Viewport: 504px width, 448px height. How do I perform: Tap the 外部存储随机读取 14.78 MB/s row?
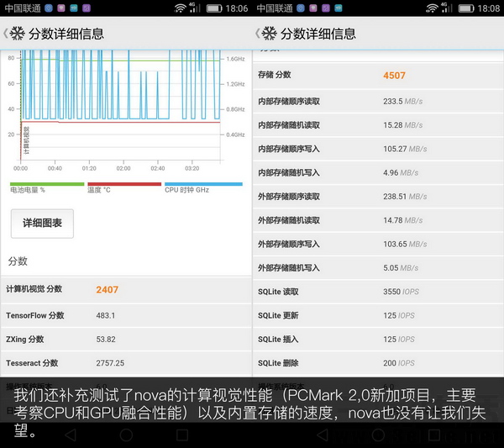[378, 220]
